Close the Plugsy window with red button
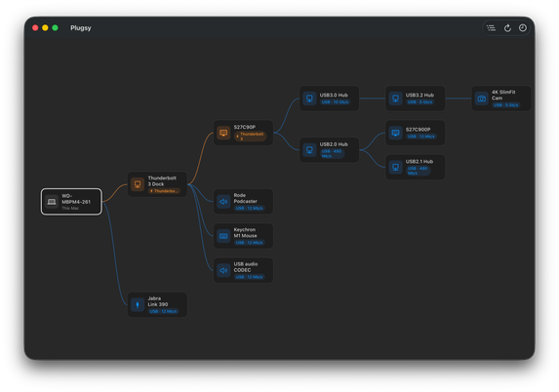Viewport: 559px width, 392px height. pyautogui.click(x=35, y=28)
